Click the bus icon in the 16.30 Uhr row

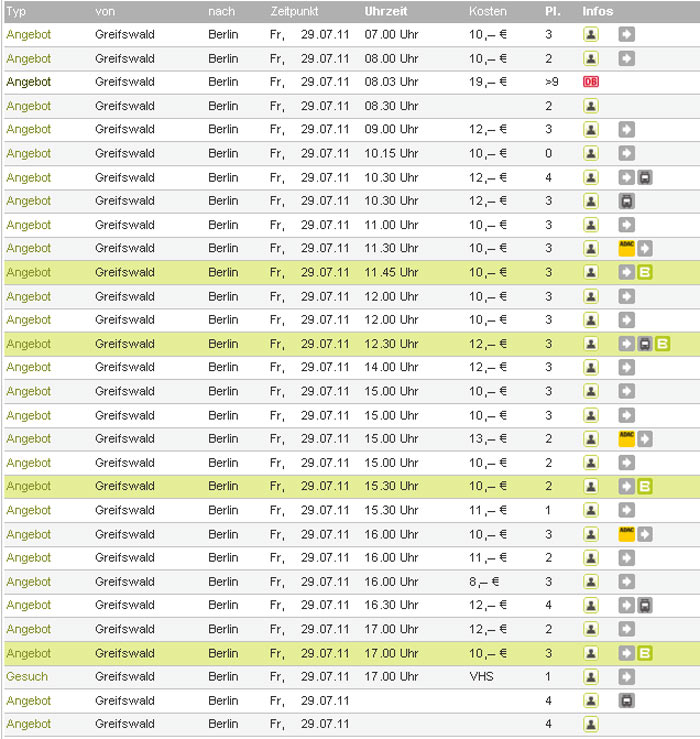(x=645, y=605)
